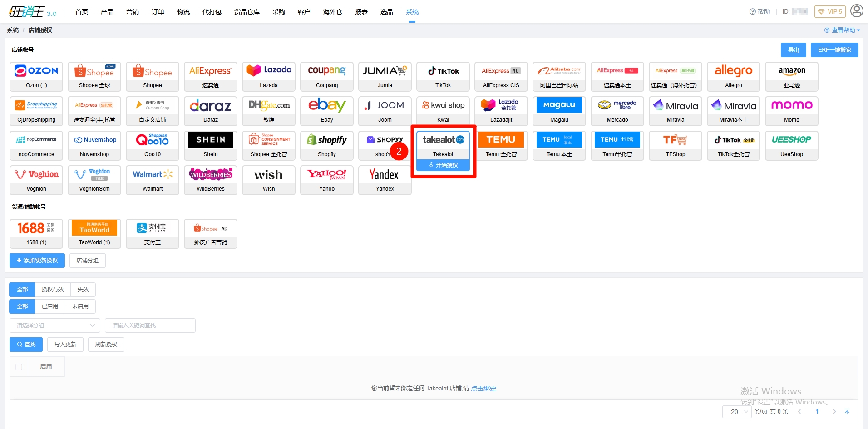Click the 刷新授权 button
868x429 pixels.
106,345
